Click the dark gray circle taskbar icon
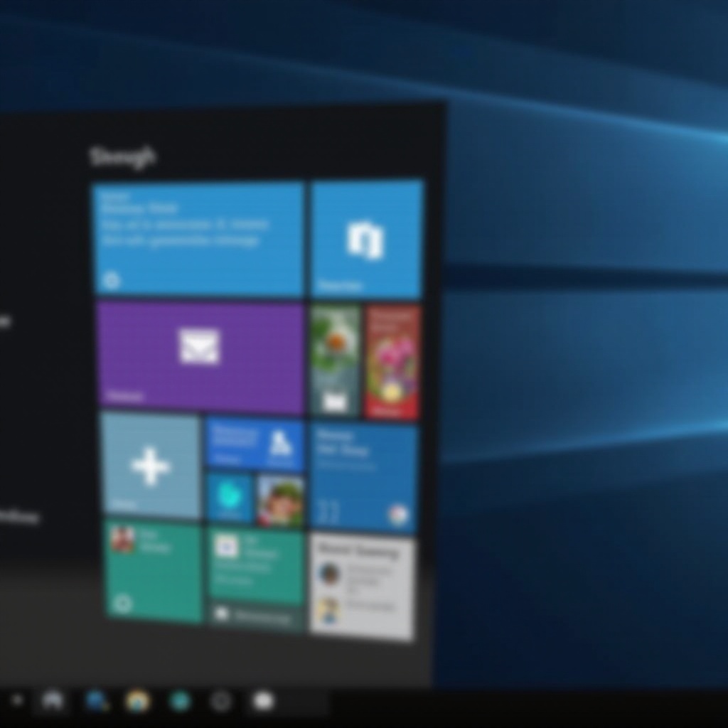This screenshot has width=728, height=728. pyautogui.click(x=221, y=701)
